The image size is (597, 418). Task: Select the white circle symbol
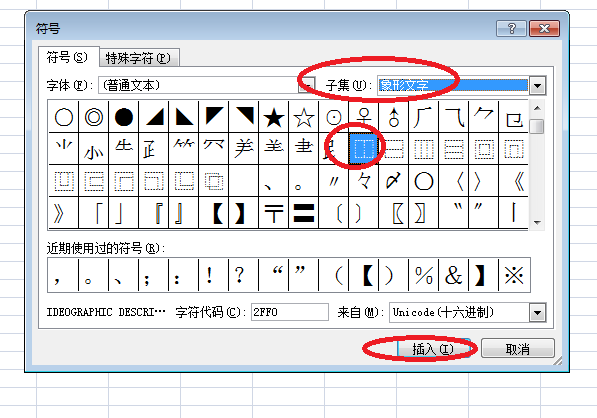point(64,117)
